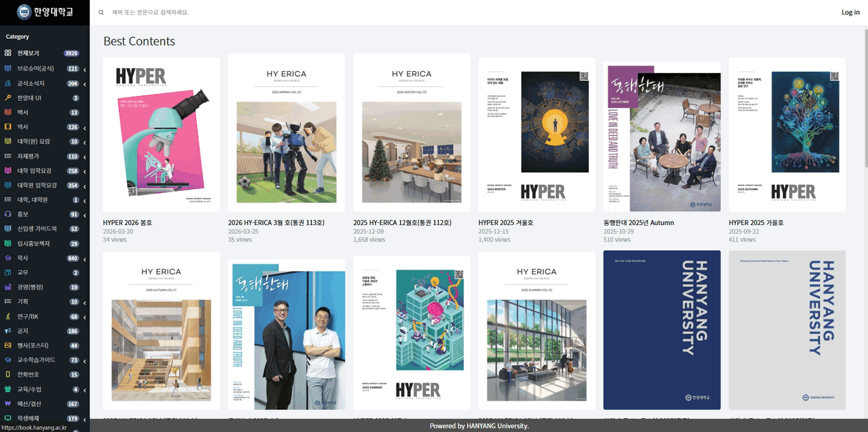
Task: Click the 186 count badge beside 공지
Action: (73, 331)
